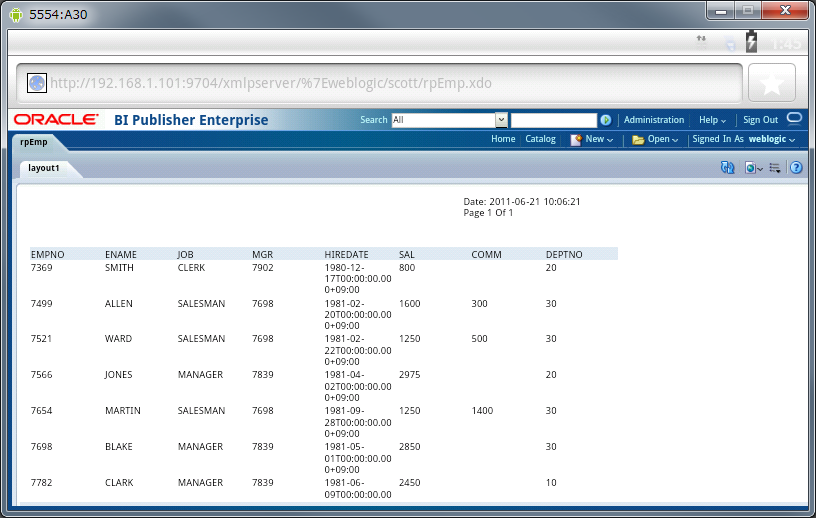Click the MGR value 7902

click(262, 268)
